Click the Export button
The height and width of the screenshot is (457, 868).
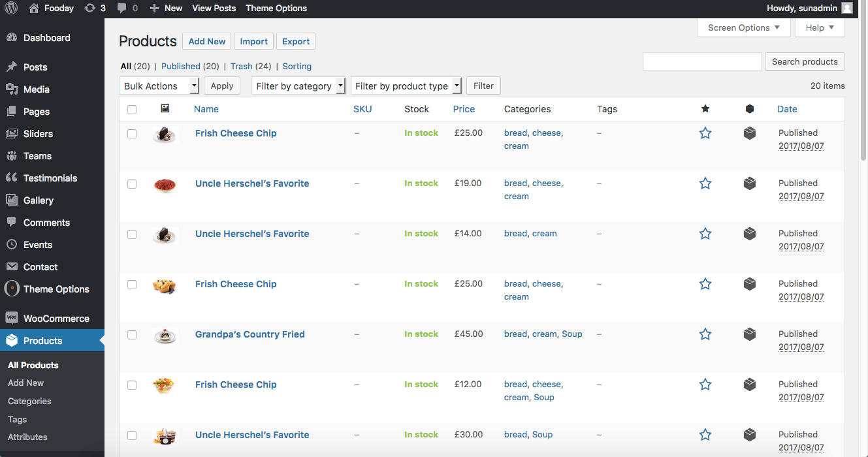[296, 41]
